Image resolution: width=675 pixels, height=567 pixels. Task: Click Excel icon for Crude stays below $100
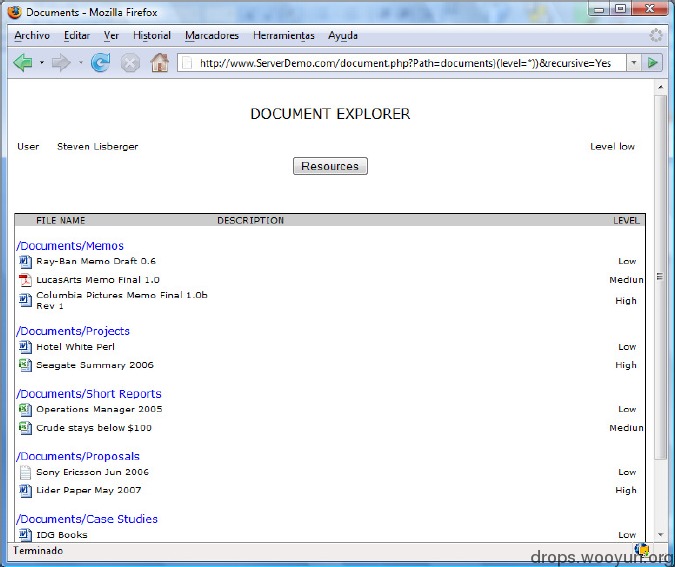[25, 428]
